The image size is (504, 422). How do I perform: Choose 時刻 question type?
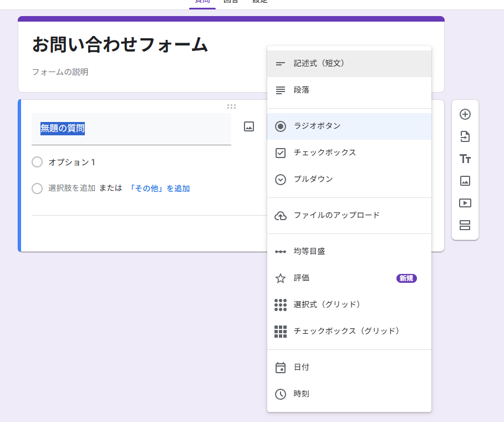349,394
